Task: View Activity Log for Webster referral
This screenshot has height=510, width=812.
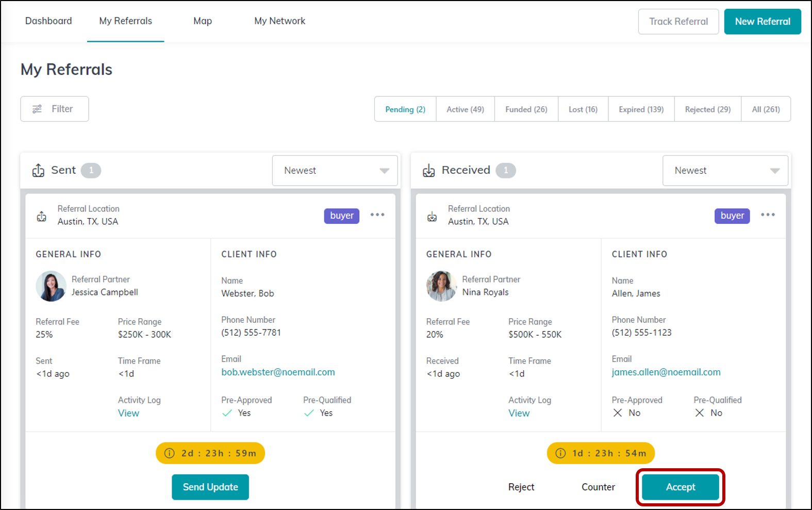Action: point(128,413)
